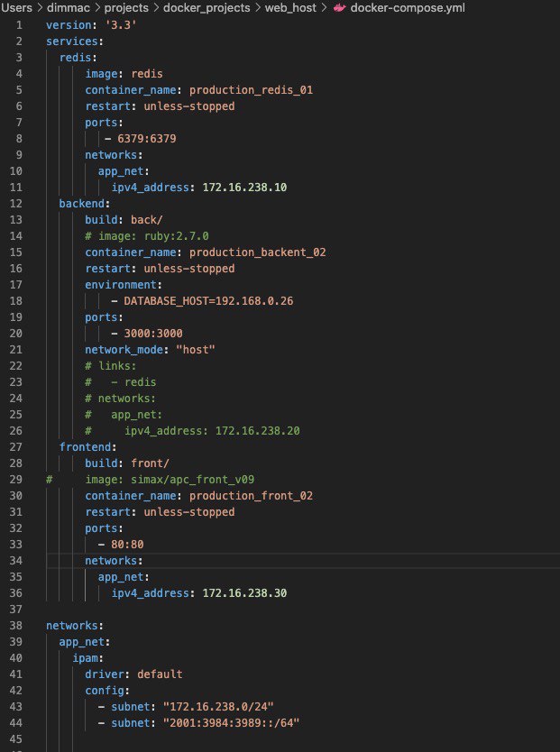The height and width of the screenshot is (752, 560).
Task: Click DATABASE_HOST=192.168.0.26 value
Action: pyautogui.click(x=208, y=300)
